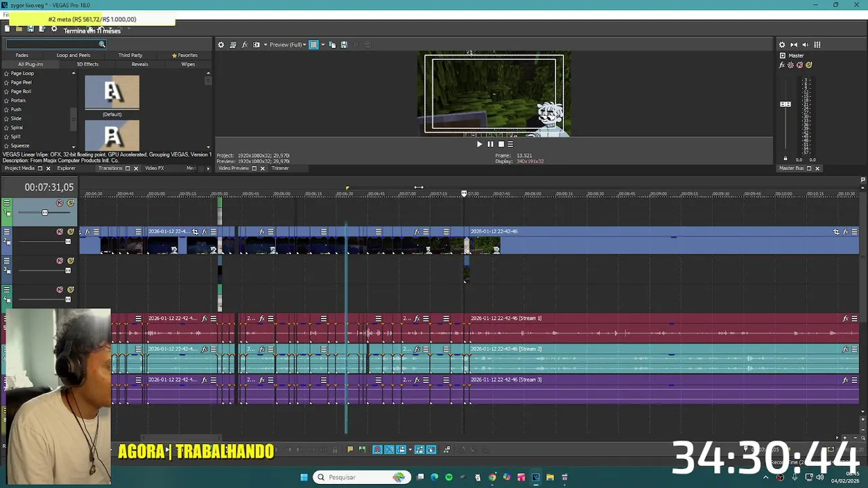Copy snapshot to clipboard icon
Image resolution: width=868 pixels, height=488 pixels.
pos(332,45)
